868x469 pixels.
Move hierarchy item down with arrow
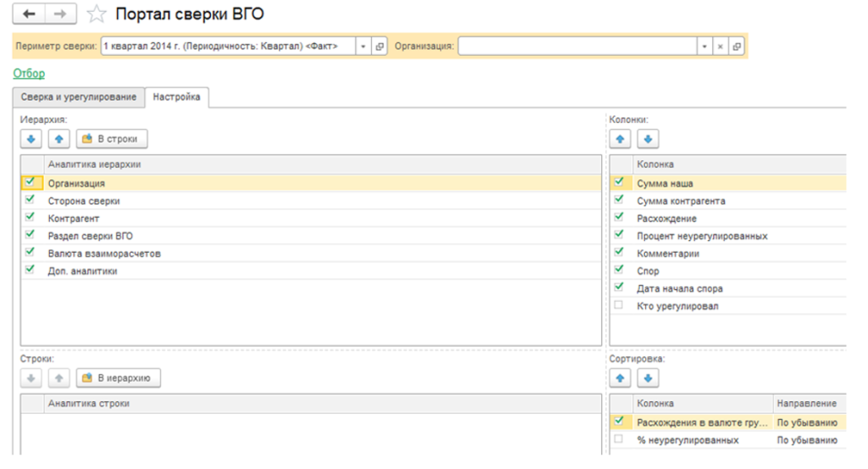[31, 138]
